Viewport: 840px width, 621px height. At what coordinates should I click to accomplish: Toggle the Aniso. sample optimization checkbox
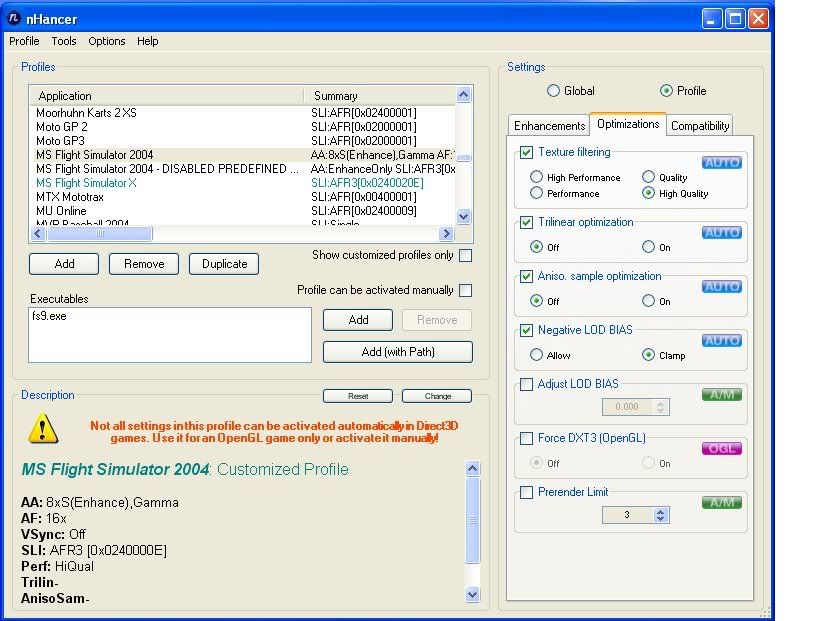pos(527,276)
